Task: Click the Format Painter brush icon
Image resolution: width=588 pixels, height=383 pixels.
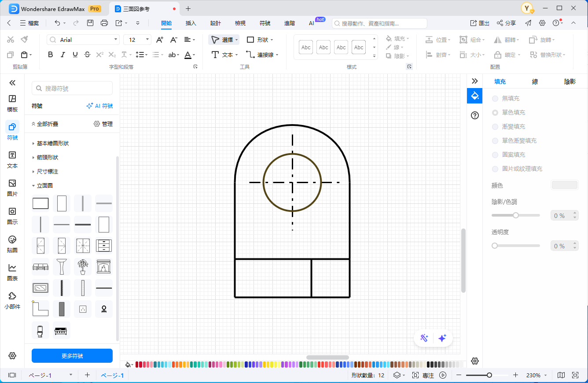Action: 24,40
